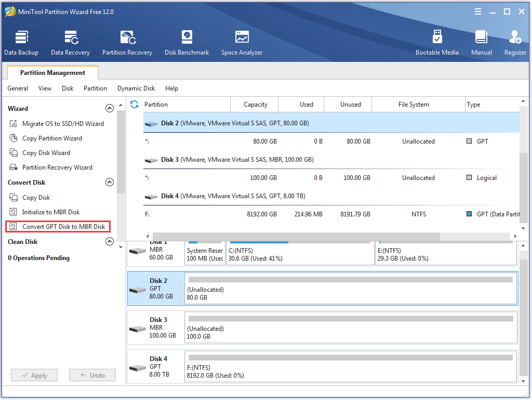Switch to the Partition Management tab

[52, 73]
